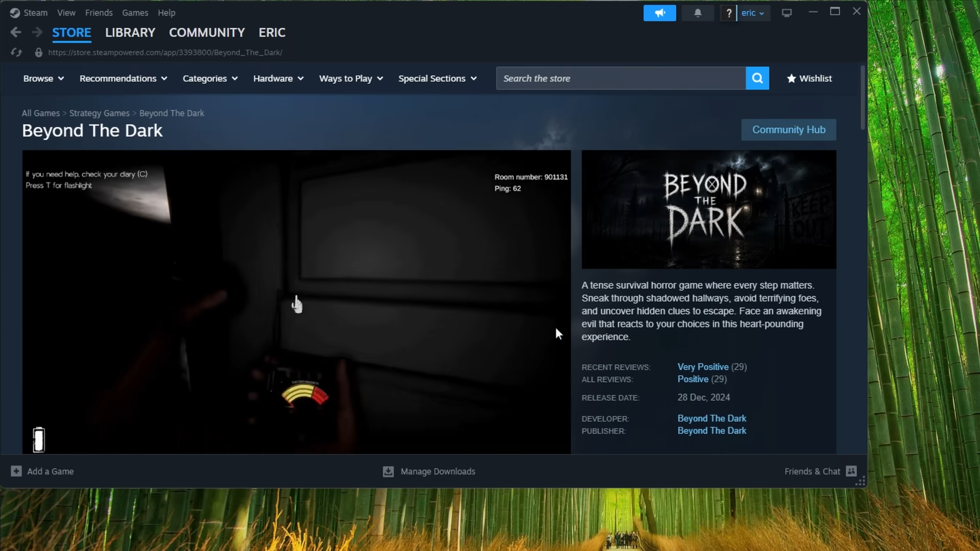
Task: Click the window resize grip corner
Action: tap(861, 481)
